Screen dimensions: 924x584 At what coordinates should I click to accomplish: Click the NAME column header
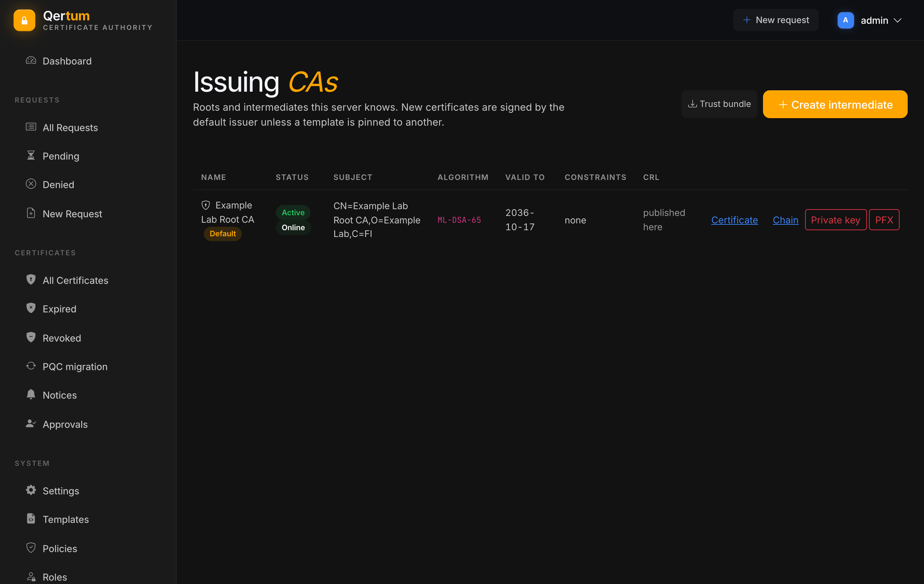pos(213,177)
